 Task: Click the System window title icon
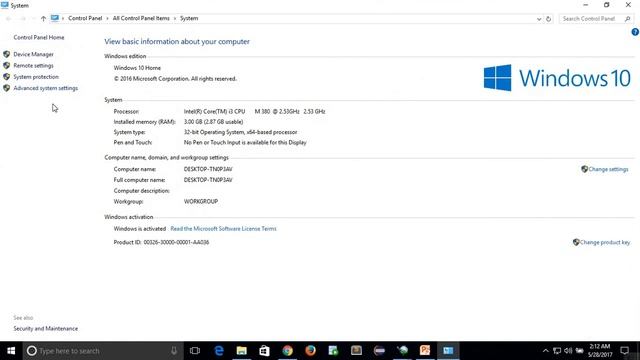point(4,5)
